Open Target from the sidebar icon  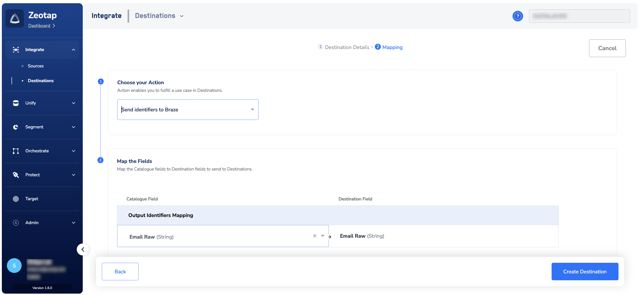(x=16, y=199)
